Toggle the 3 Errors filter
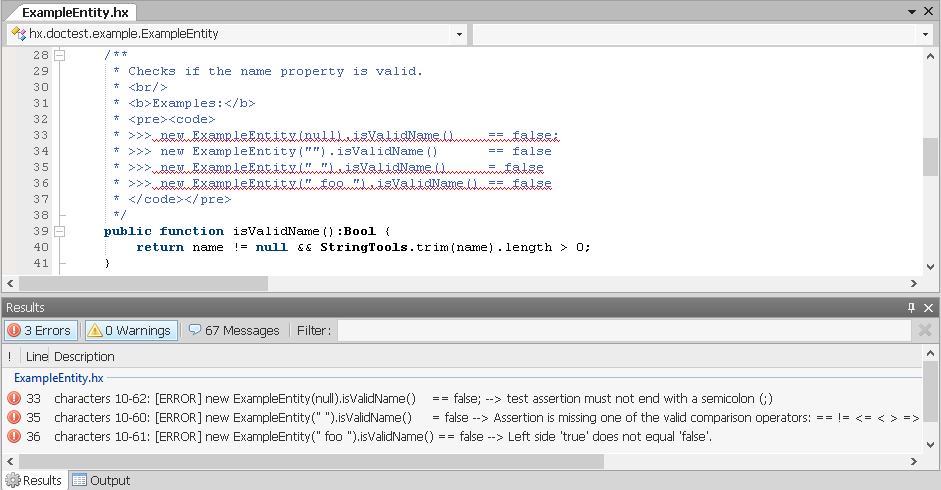 41,330
